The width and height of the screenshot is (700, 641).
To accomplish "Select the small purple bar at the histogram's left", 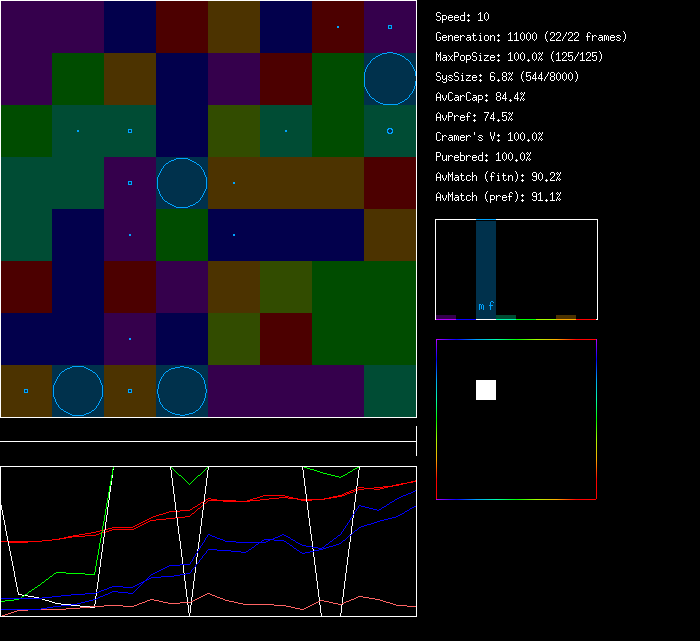I will [x=446, y=316].
